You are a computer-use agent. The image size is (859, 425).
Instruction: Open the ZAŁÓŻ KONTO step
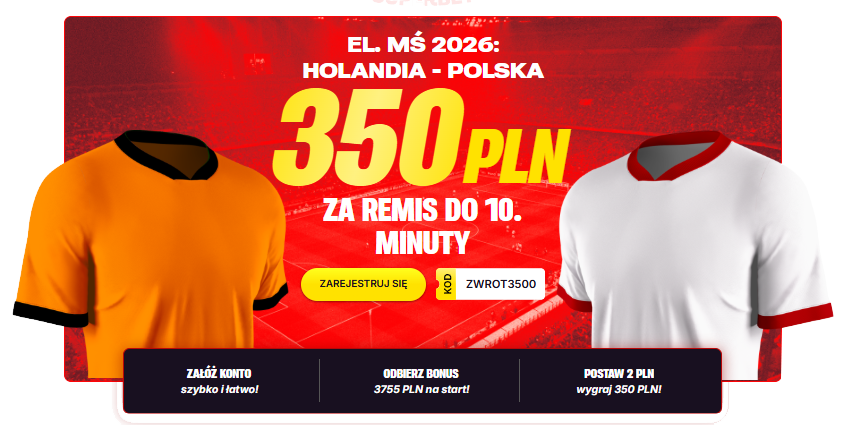219,381
